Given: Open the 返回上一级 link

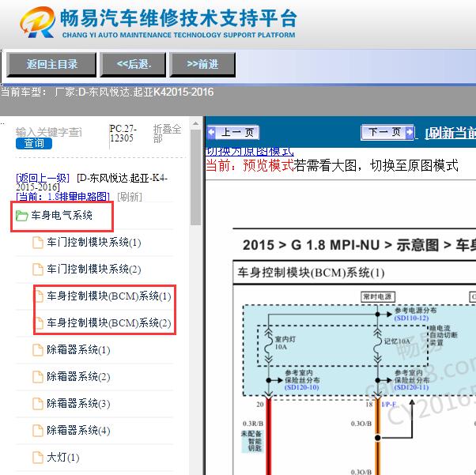Looking at the screenshot, I should [43, 178].
